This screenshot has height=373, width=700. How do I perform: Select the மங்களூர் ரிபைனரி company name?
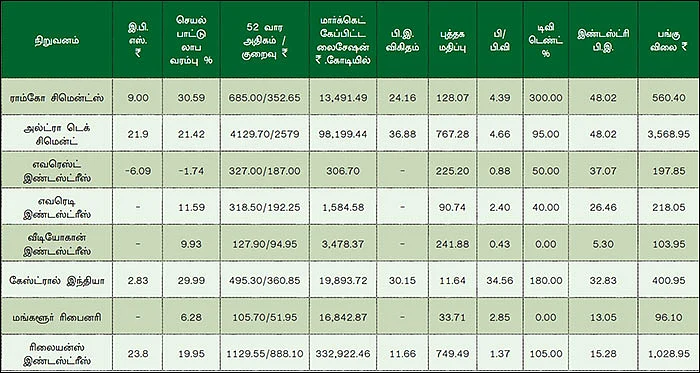57,317
